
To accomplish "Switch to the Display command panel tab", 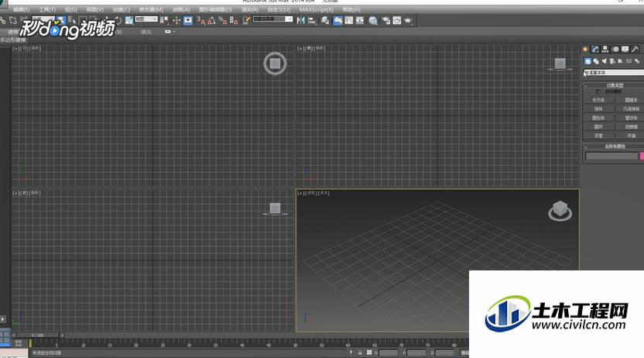I will point(625,50).
